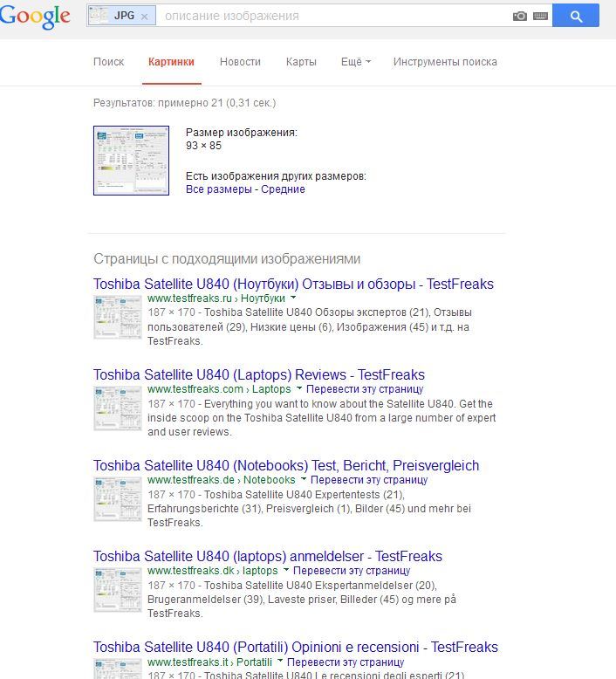This screenshot has width=616, height=679.
Task: Open Toshiba U840 (laptops) anmeldelser result
Action: click(x=268, y=557)
